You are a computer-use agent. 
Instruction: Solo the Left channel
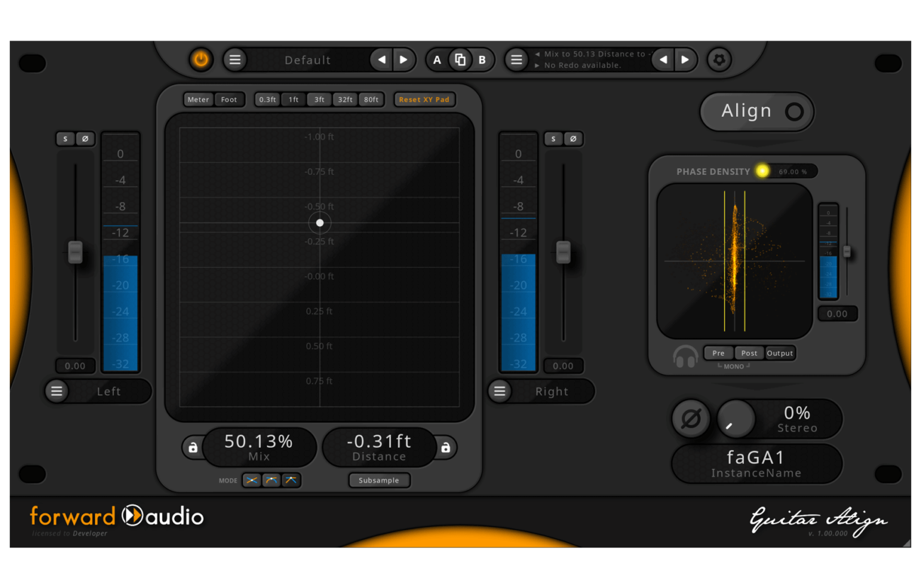(65, 139)
